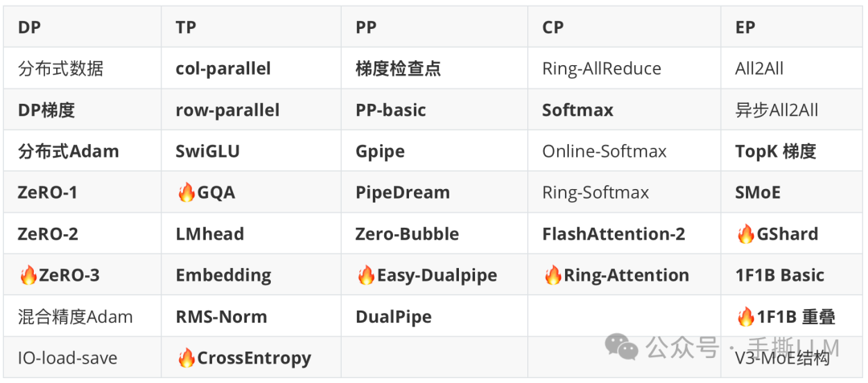Click the flame icon beside CrossEntropy

(186, 359)
